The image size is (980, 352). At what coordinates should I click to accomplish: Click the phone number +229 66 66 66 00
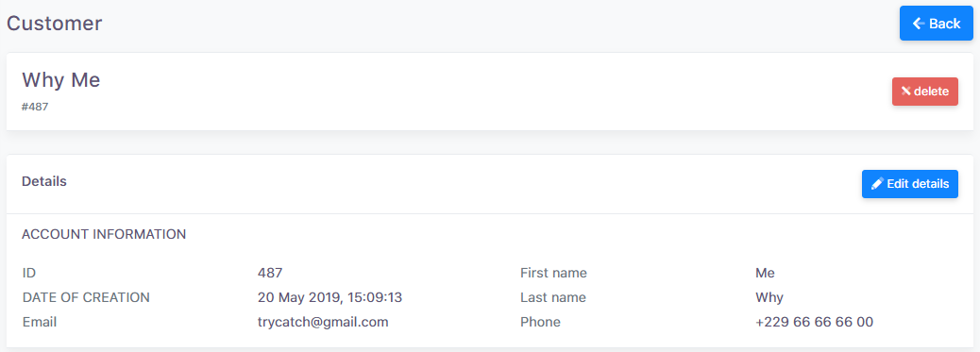815,323
